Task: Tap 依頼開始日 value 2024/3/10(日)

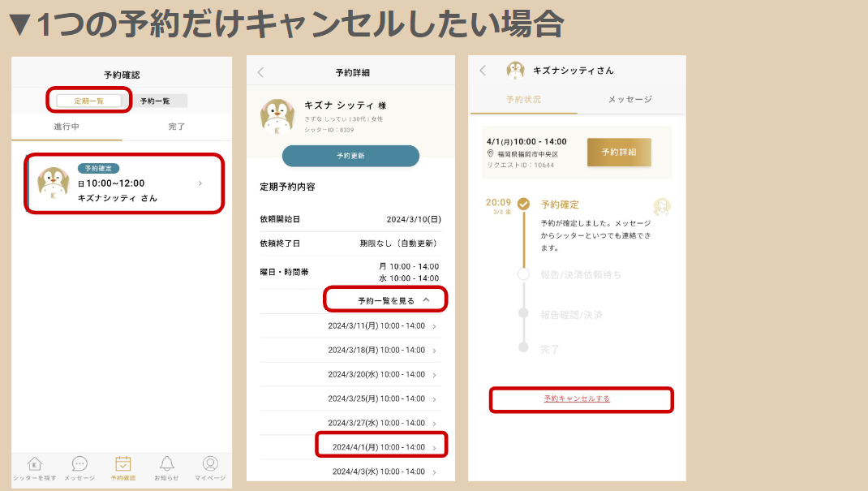Action: click(x=414, y=219)
